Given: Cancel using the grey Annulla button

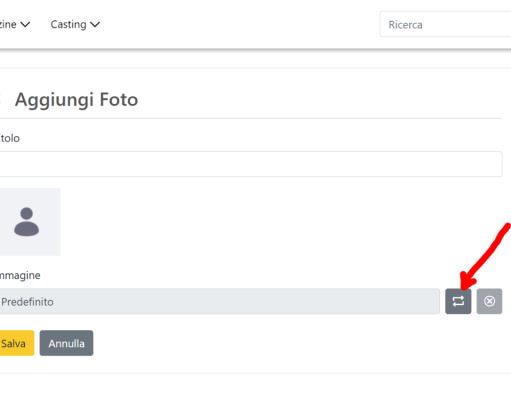Looking at the screenshot, I should (66, 343).
